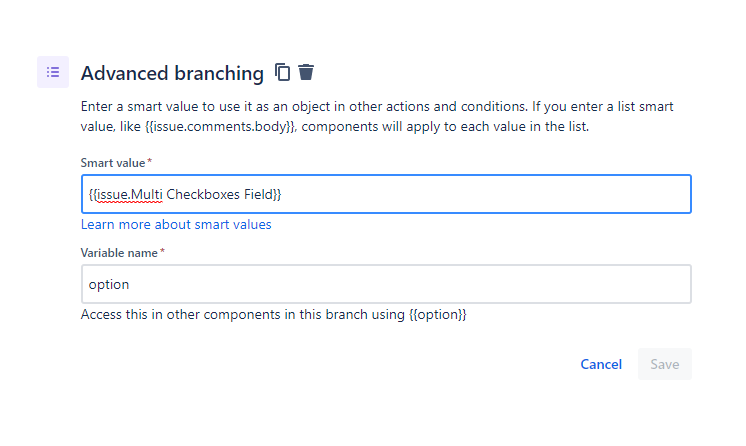This screenshot has width=746, height=446.
Task: Click the word option inside Variable name
Action: click(x=109, y=285)
